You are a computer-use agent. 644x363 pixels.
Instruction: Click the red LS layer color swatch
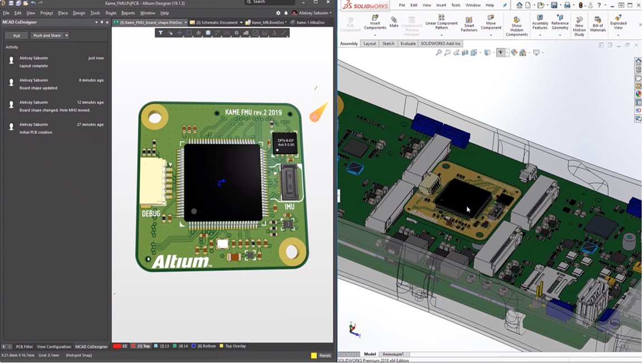117,346
